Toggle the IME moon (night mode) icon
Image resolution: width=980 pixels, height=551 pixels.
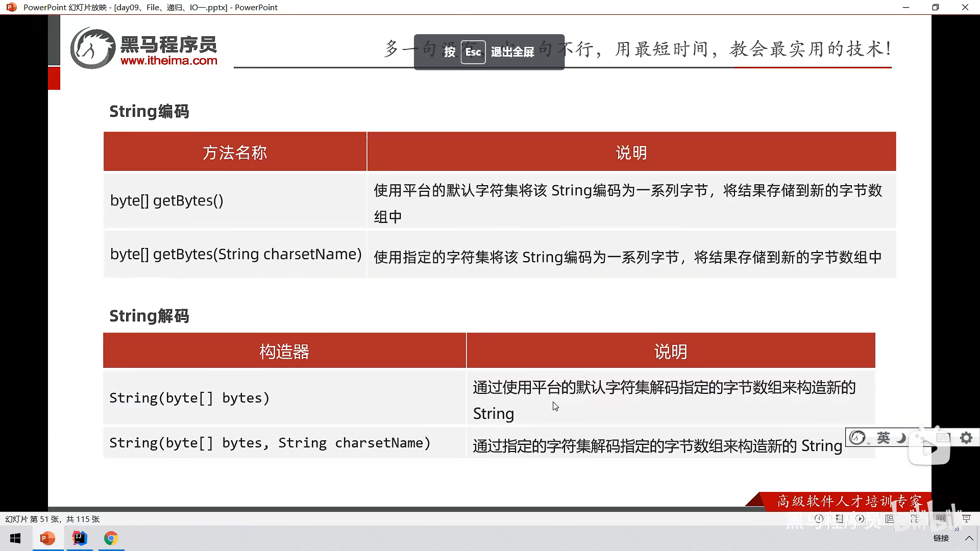tap(901, 438)
